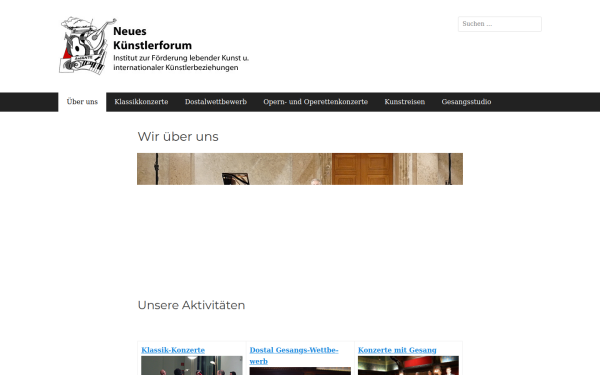Image resolution: width=600 pixels, height=375 pixels.
Task: Open the Klassik-Konzerte thumbnail photo
Action: 192,365
